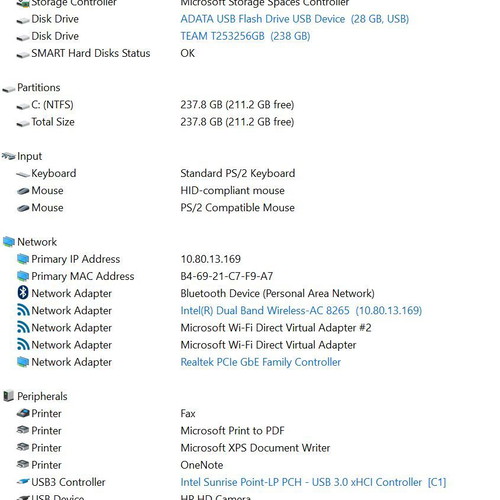Click the USB3 Controller icon
The height and width of the screenshot is (500, 500).
point(23,482)
